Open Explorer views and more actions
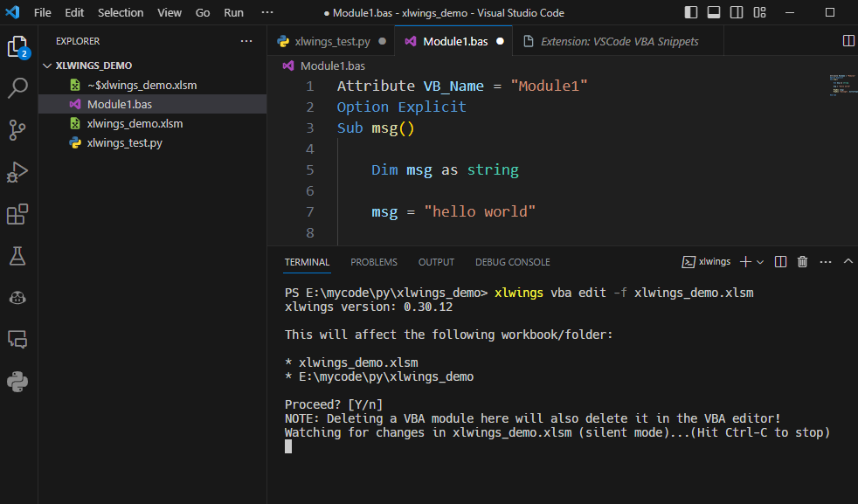The image size is (858, 504). click(x=246, y=41)
